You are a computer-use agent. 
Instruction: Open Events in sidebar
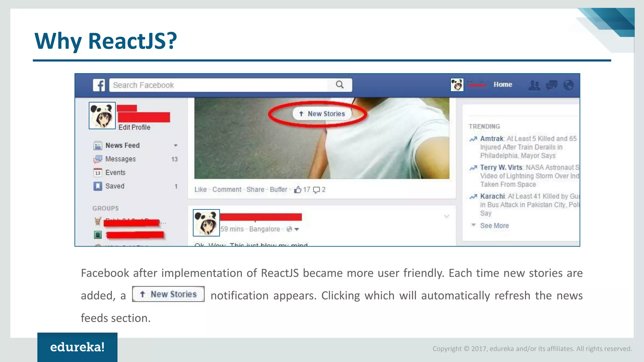(115, 173)
